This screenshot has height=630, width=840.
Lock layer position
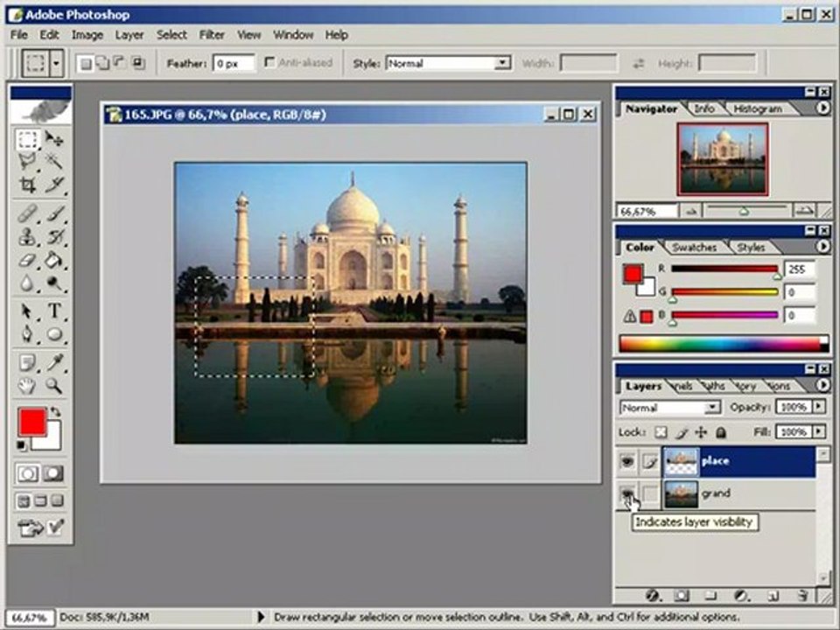(x=701, y=432)
